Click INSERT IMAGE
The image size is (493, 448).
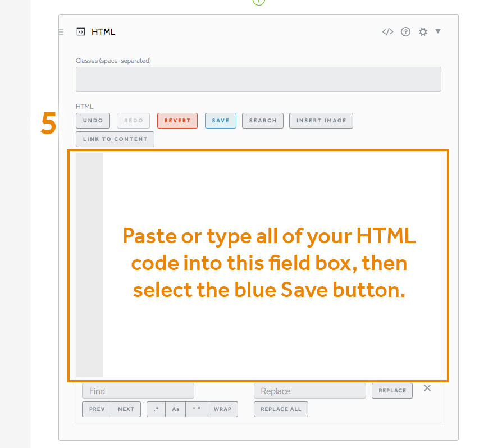pos(321,120)
